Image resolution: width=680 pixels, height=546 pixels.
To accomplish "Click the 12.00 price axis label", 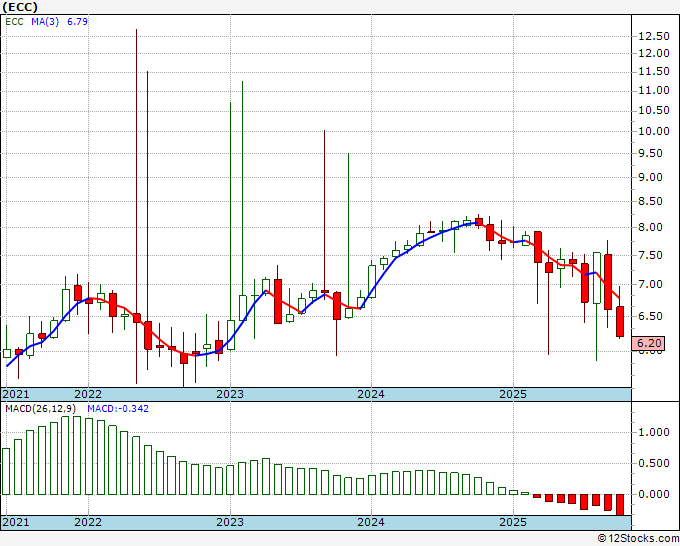I will tap(654, 53).
